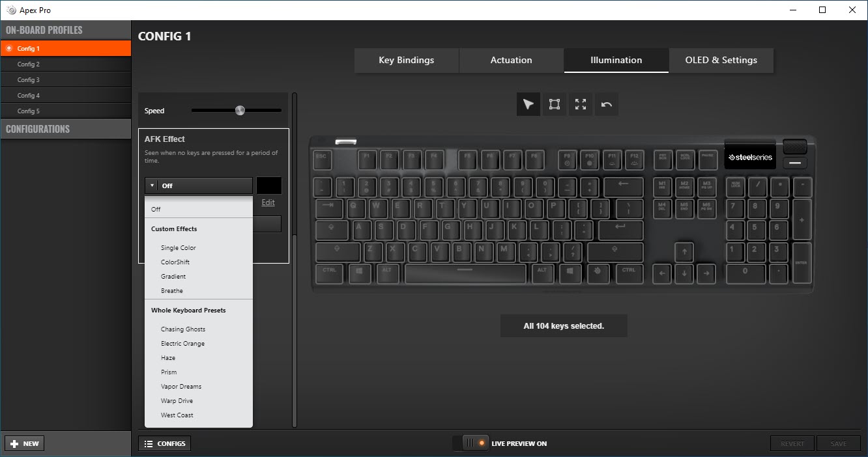Choose the rectangle marquee selection tool

click(x=555, y=104)
